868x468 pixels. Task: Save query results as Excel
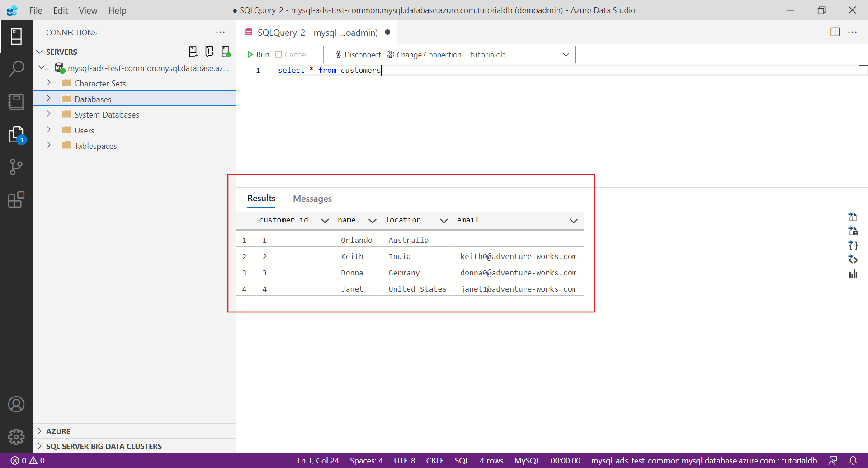(x=853, y=231)
